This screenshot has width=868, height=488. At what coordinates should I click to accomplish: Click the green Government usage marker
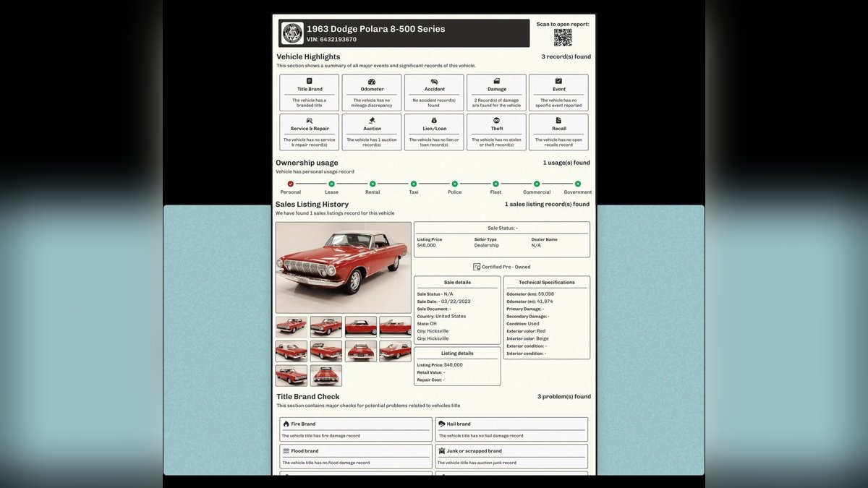point(578,184)
